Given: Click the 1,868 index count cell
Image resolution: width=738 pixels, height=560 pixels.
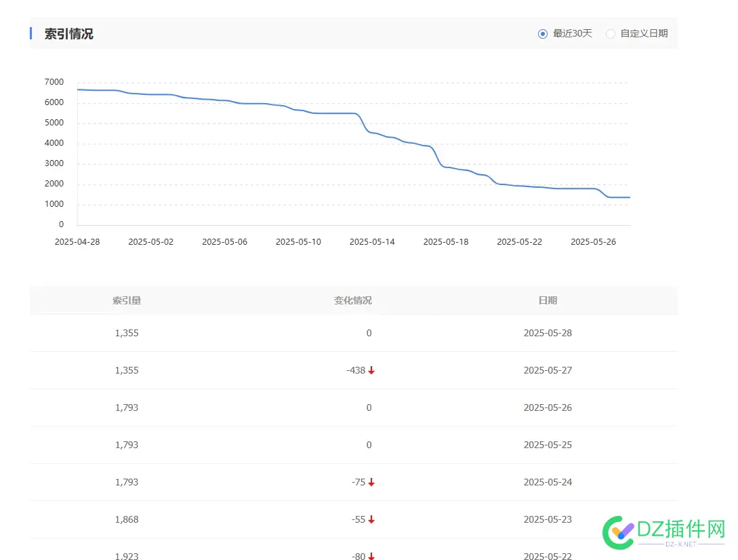Looking at the screenshot, I should click(127, 520).
